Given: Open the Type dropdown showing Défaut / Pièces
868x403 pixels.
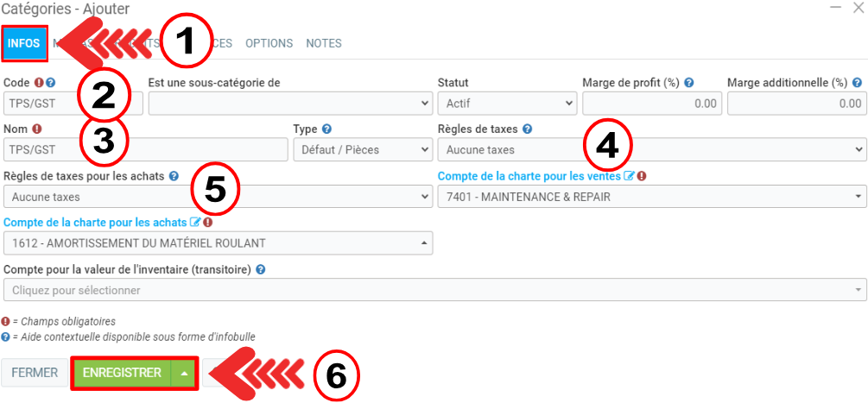Looking at the screenshot, I should 362,150.
